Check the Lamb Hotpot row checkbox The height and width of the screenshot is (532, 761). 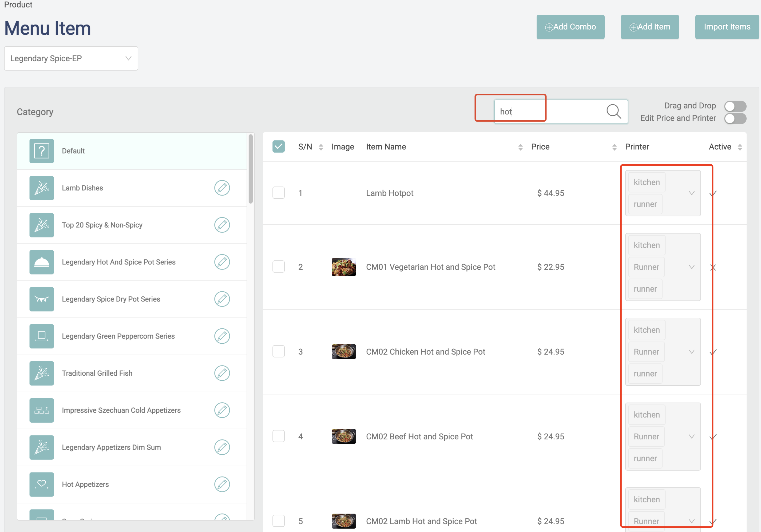point(278,193)
